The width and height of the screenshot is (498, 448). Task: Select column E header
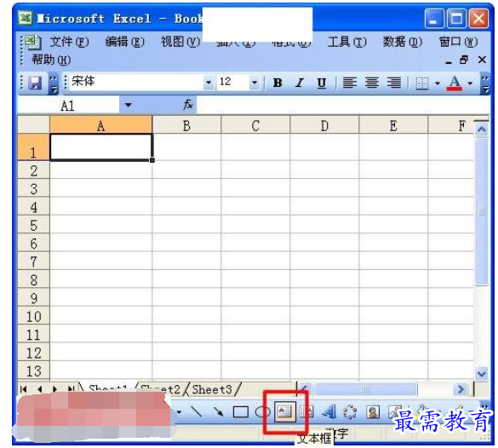coord(393,125)
